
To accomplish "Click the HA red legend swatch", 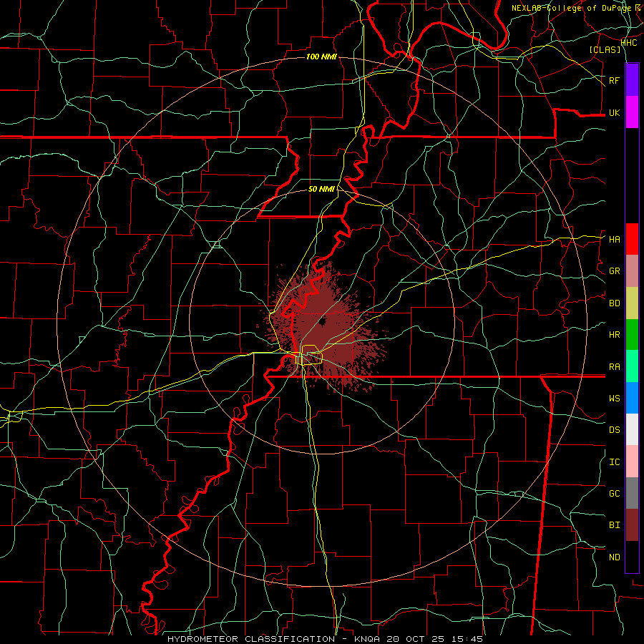I will (632, 239).
